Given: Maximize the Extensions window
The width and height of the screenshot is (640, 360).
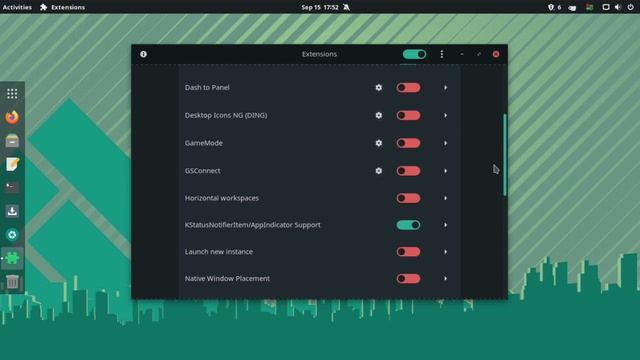Looking at the screenshot, I should (x=479, y=54).
